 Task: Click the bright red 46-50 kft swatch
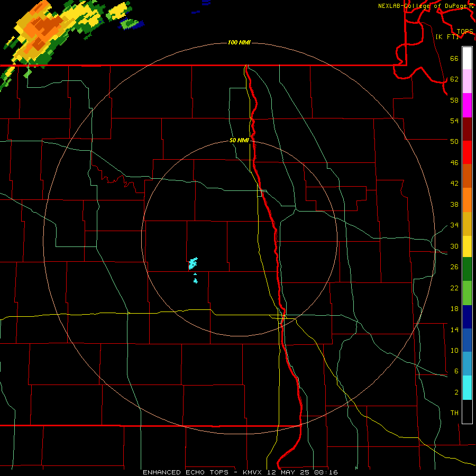pyautogui.click(x=467, y=152)
